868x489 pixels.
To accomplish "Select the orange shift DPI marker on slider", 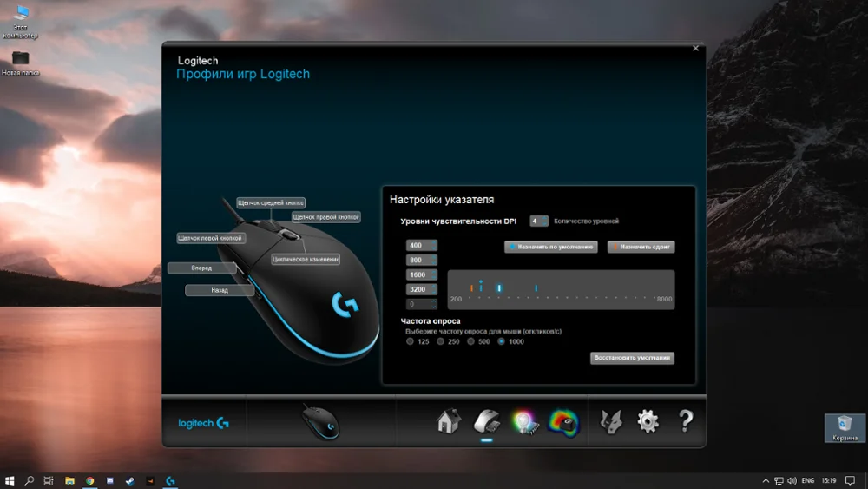I will (471, 288).
